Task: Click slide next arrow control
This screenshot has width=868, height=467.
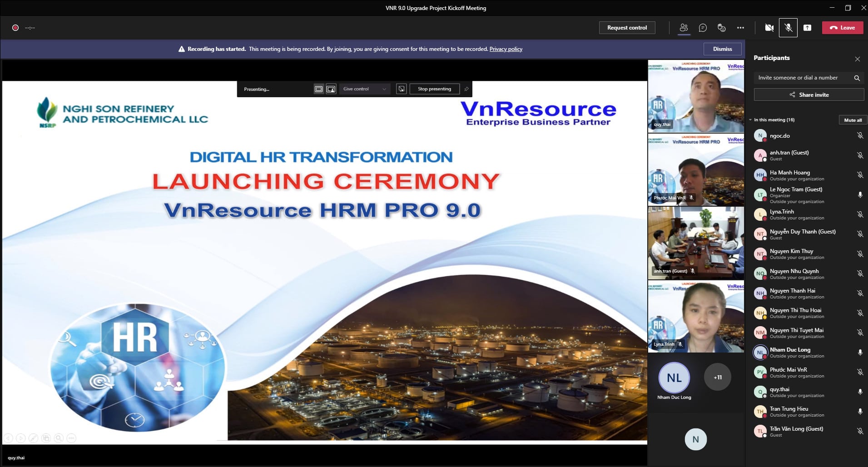Action: tap(21, 438)
